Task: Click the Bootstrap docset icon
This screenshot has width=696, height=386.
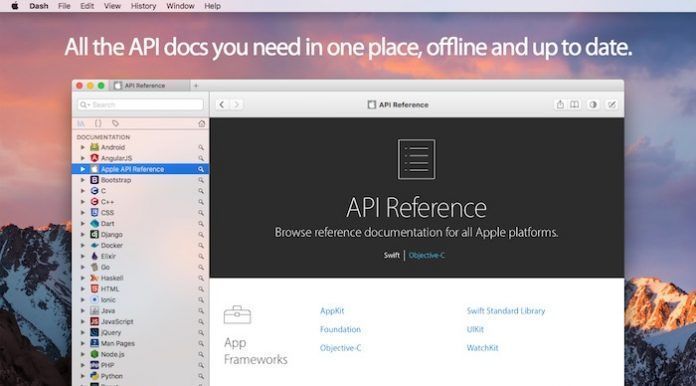Action: (x=95, y=180)
